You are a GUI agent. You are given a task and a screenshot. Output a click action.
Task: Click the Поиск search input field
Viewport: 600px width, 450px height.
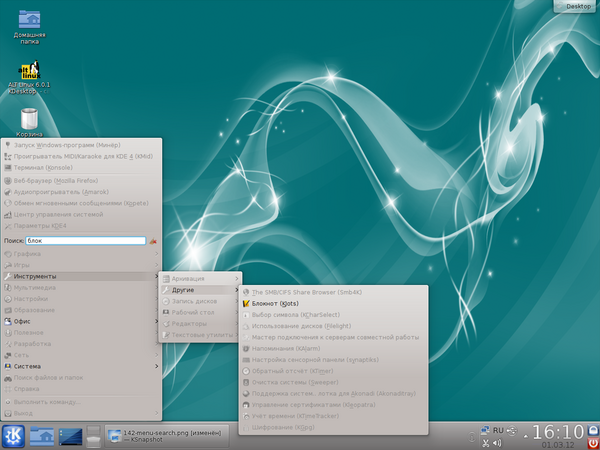84,241
